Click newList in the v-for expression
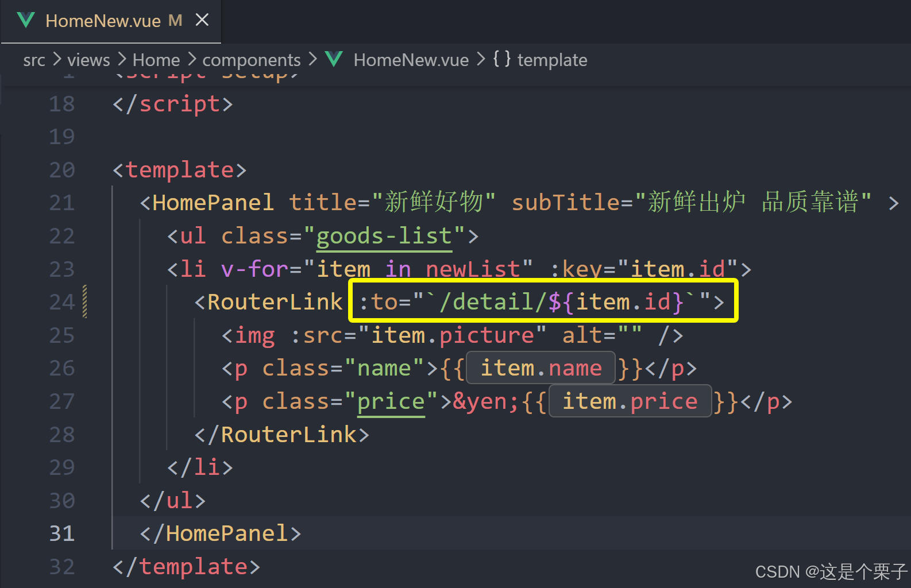Image resolution: width=911 pixels, height=588 pixels. (x=473, y=269)
